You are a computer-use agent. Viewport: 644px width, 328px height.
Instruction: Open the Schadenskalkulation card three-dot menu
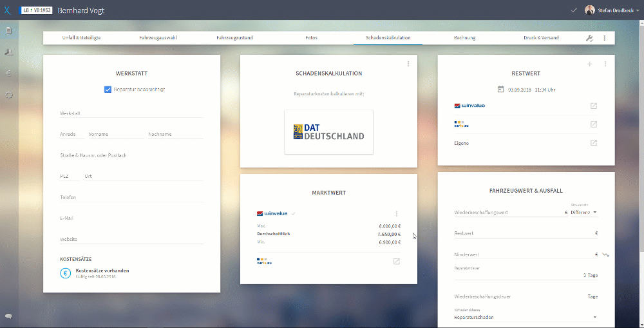(408, 64)
